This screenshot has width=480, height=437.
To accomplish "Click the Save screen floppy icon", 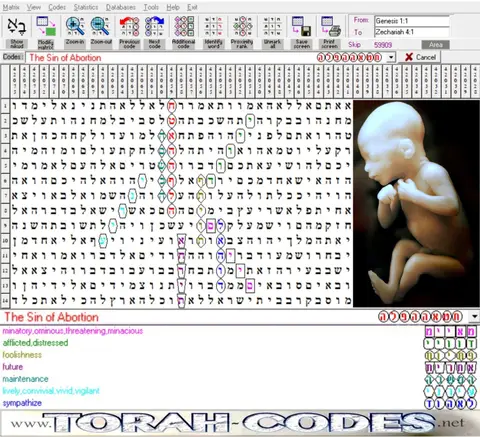I will [302, 27].
